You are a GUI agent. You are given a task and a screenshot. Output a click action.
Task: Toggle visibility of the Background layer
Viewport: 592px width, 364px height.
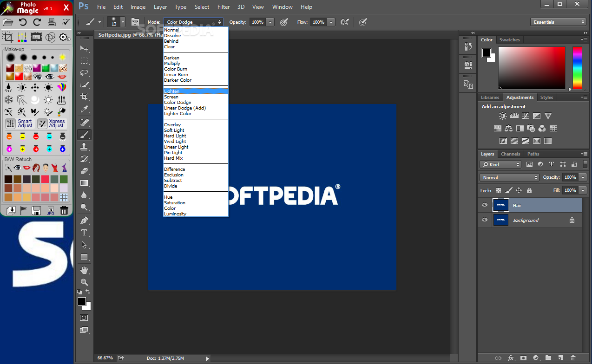pyautogui.click(x=485, y=220)
